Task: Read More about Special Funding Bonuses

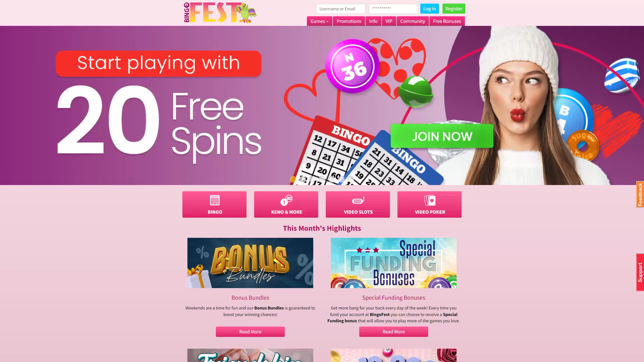Action: coord(394,332)
